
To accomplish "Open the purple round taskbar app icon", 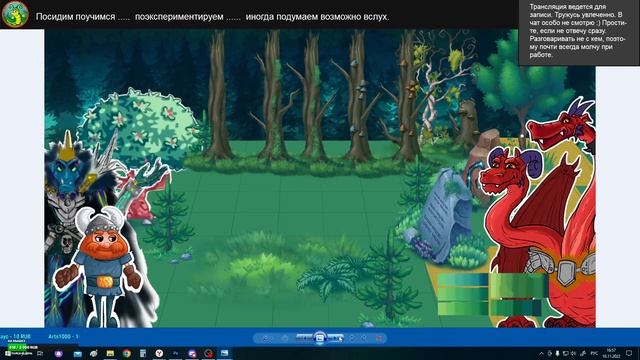I will pos(58,353).
